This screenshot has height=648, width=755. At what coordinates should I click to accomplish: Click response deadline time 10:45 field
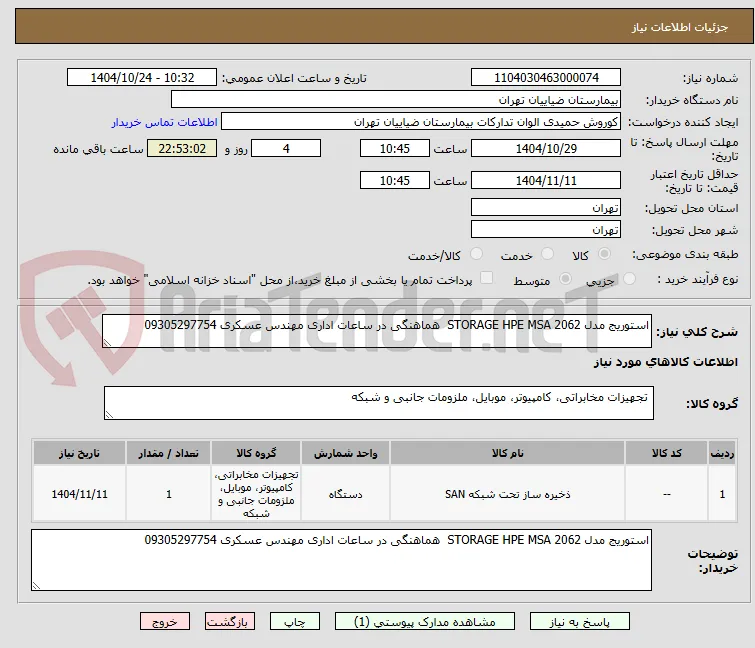[394, 148]
